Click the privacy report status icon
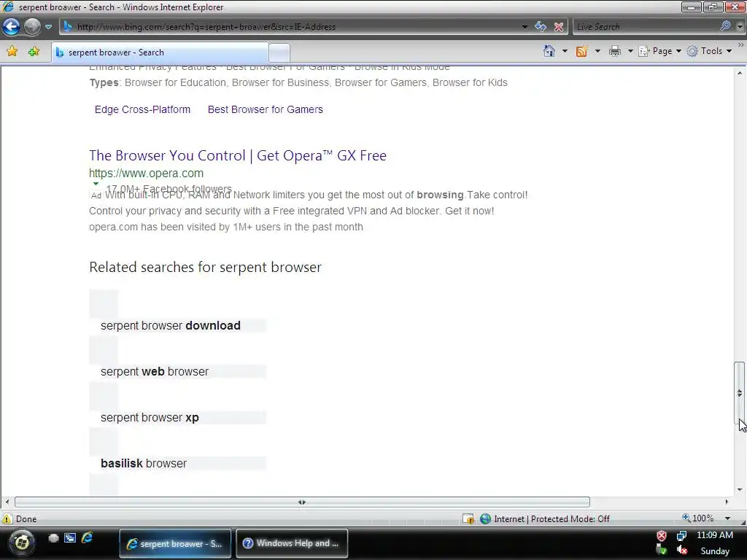 [468, 518]
